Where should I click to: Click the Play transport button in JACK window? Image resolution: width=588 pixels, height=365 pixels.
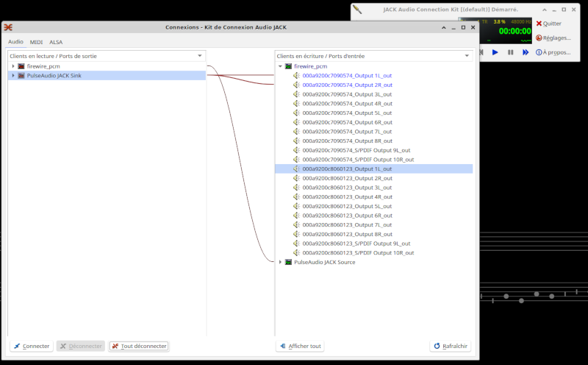(495, 52)
